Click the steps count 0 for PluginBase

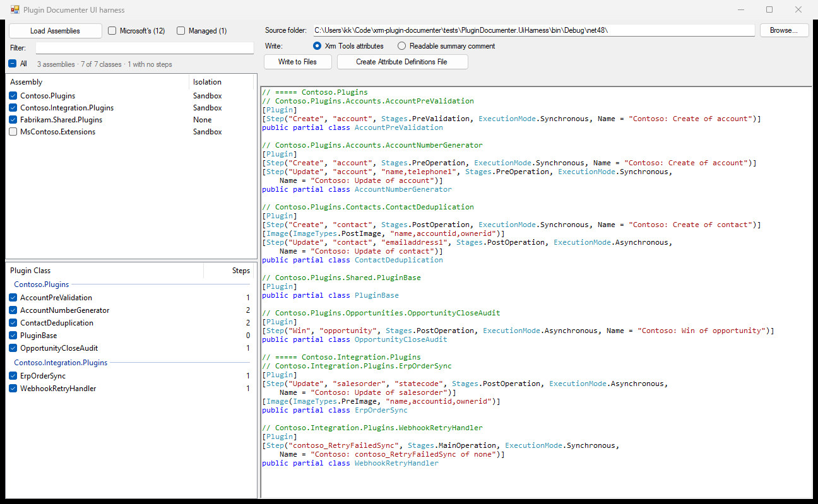point(248,336)
